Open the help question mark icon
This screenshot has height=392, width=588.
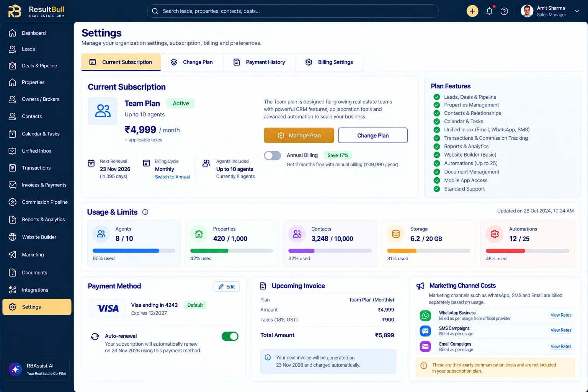504,11
